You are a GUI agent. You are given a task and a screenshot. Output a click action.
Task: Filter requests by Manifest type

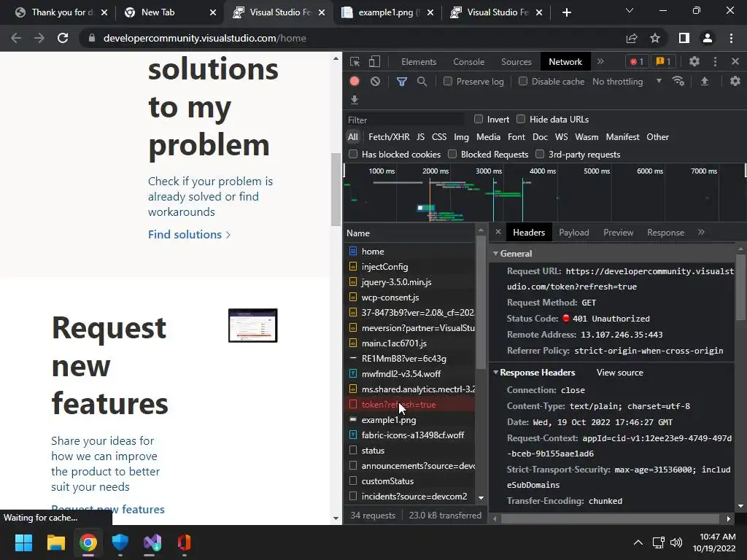(x=623, y=136)
